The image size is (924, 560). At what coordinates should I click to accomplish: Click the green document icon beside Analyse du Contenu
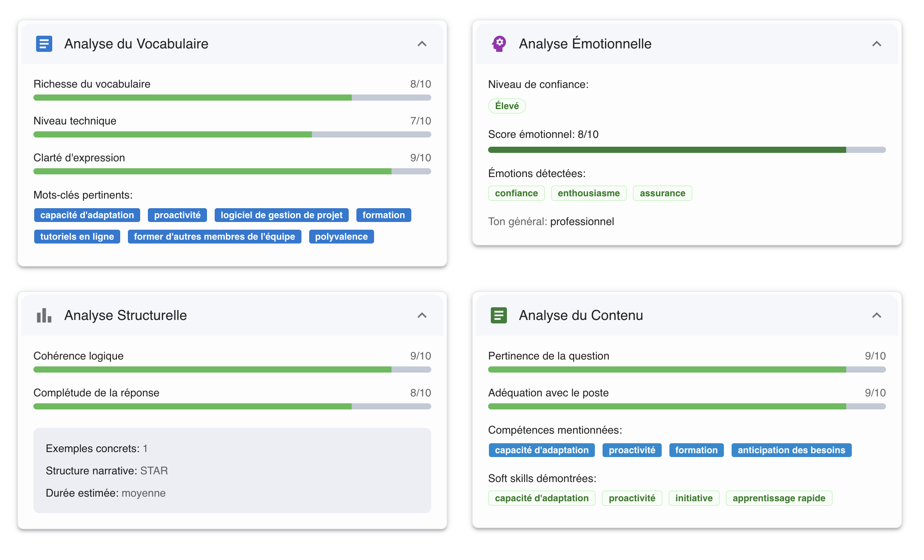coord(499,315)
